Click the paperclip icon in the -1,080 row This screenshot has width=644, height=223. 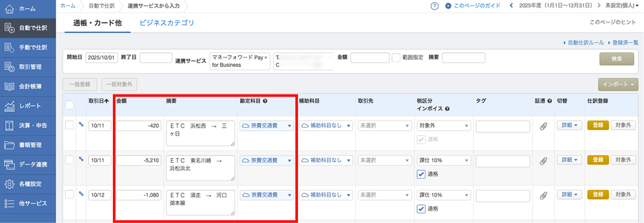click(543, 195)
